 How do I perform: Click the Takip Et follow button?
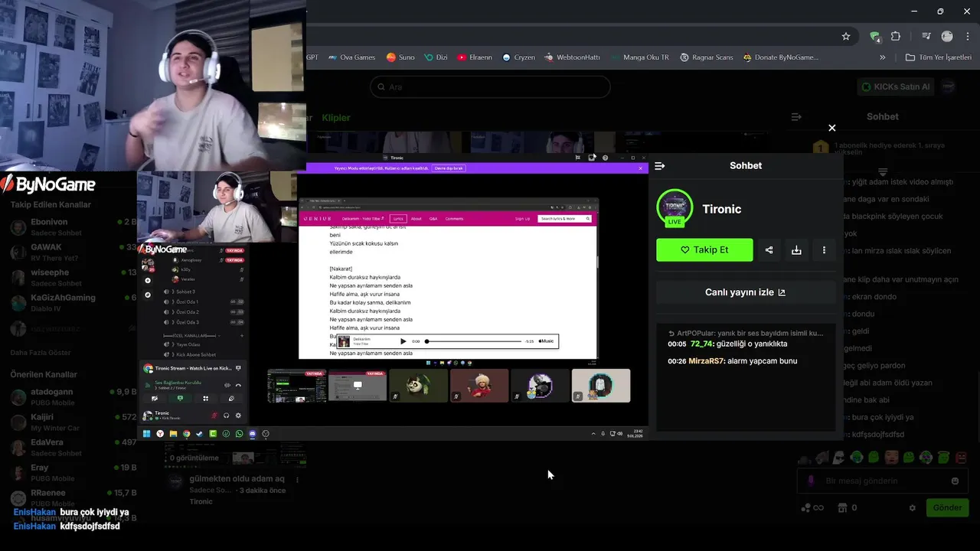tap(704, 249)
